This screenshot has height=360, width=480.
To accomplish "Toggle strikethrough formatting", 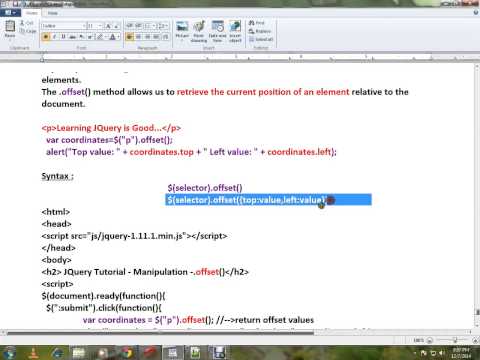I will point(72,37).
